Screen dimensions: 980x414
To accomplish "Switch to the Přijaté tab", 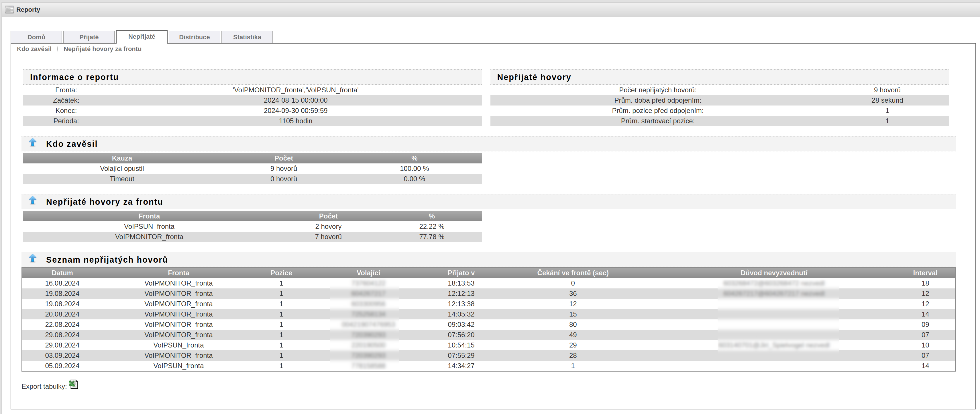I will 89,37.
